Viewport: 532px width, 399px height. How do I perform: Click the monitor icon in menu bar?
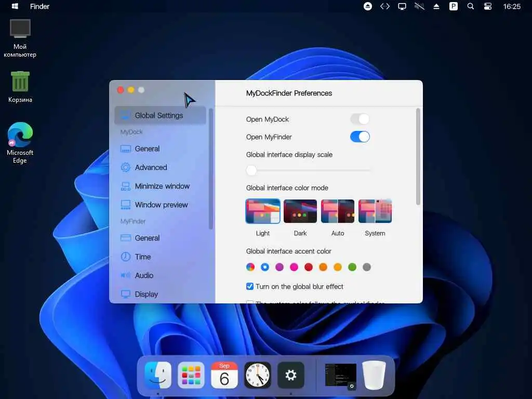[x=402, y=6]
